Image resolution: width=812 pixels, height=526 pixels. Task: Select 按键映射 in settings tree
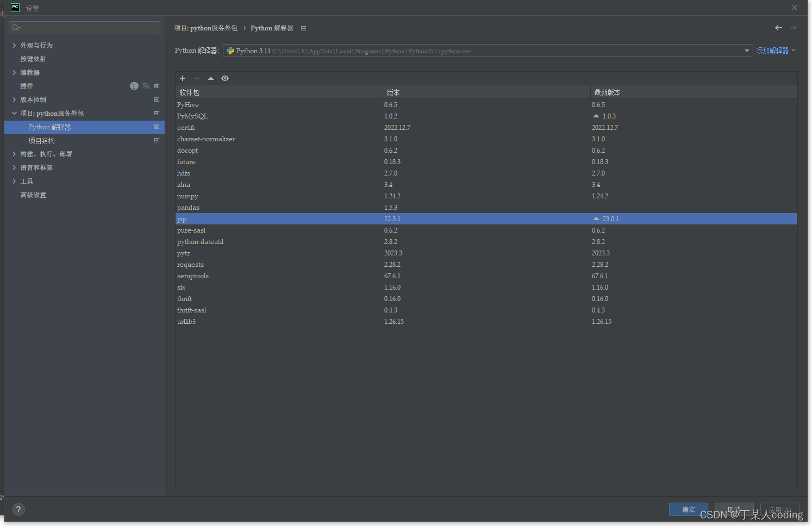point(33,59)
